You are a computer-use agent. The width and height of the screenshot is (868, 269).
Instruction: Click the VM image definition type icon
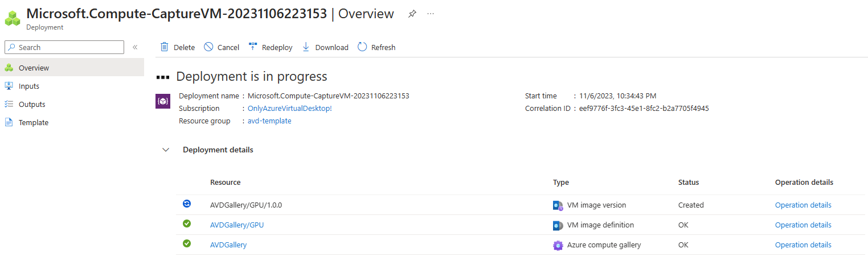(x=558, y=225)
